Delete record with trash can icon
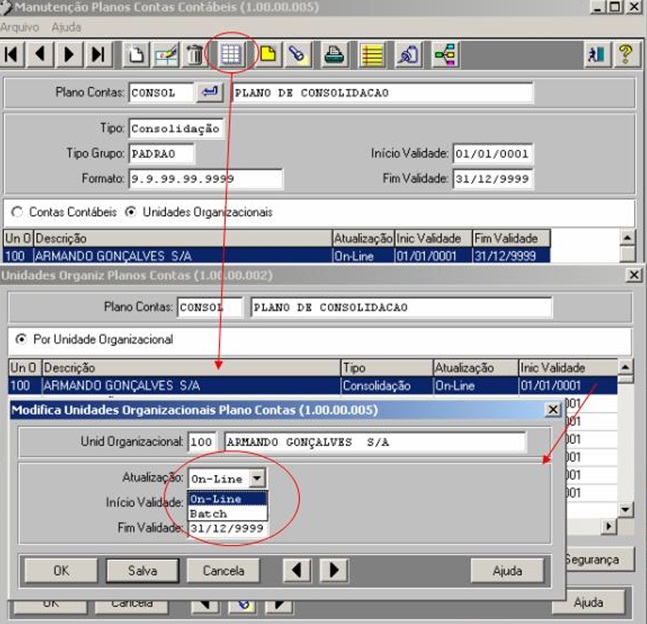 click(194, 54)
